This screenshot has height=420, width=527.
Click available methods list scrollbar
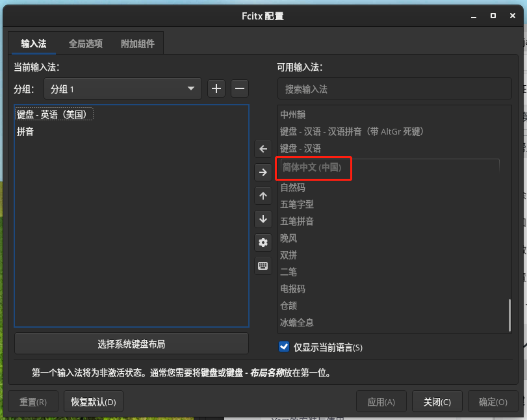tap(509, 315)
